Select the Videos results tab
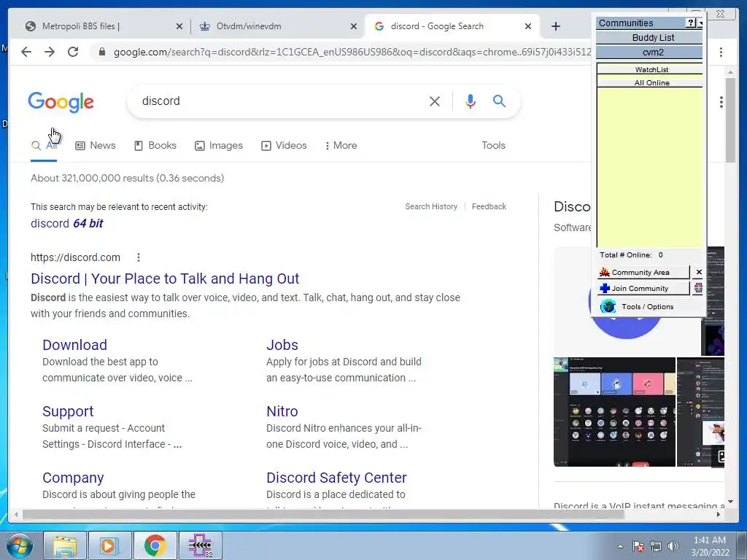The width and height of the screenshot is (747, 560). (x=284, y=146)
